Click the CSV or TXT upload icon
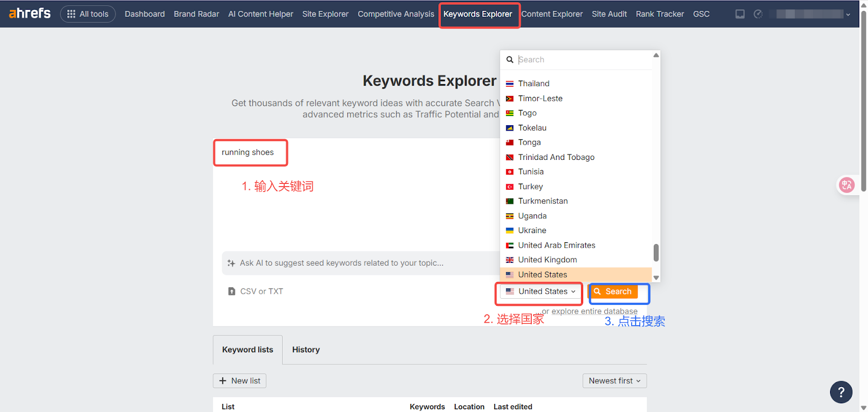 [232, 292]
